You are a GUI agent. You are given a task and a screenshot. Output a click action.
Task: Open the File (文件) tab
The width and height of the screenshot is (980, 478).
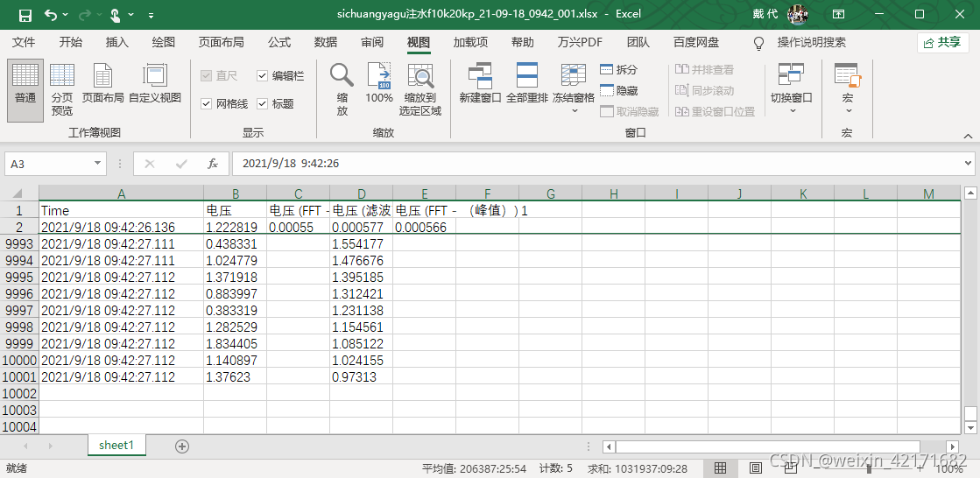tap(24, 43)
